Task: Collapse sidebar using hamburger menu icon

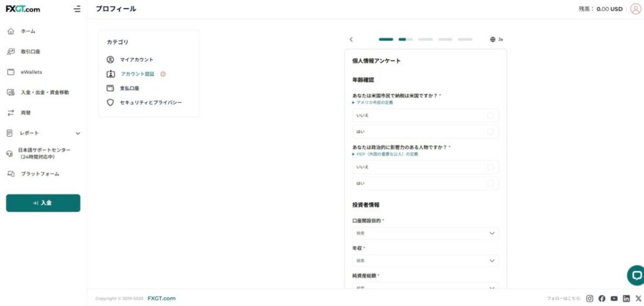Action: (x=77, y=9)
